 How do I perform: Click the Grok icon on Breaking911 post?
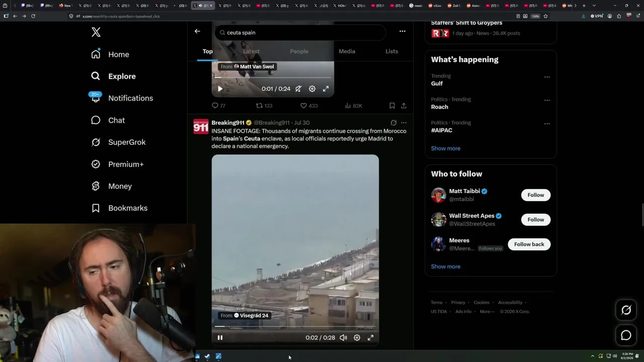point(393,123)
